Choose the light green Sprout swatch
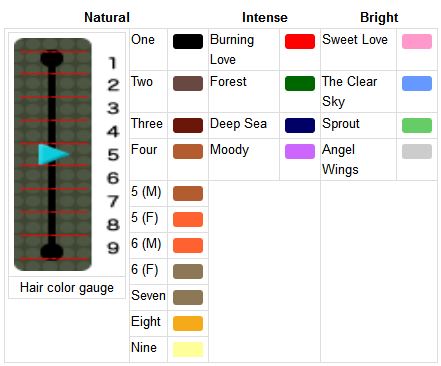 tap(417, 126)
